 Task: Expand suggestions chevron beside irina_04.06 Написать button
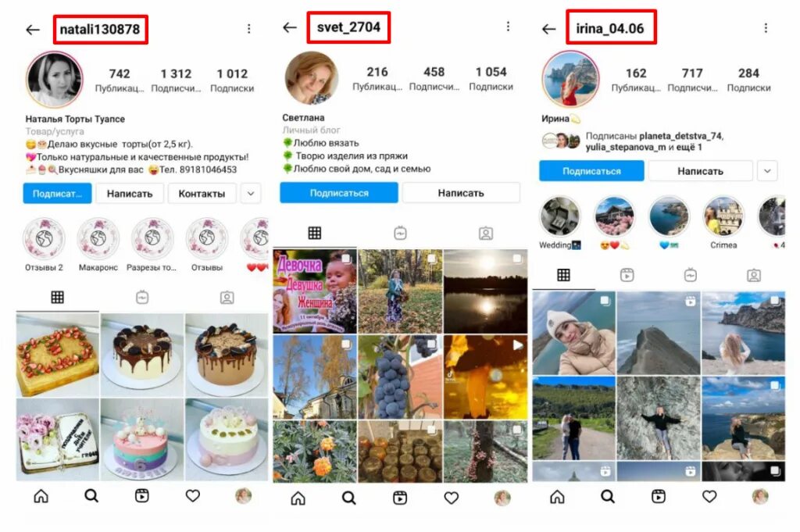(x=767, y=171)
